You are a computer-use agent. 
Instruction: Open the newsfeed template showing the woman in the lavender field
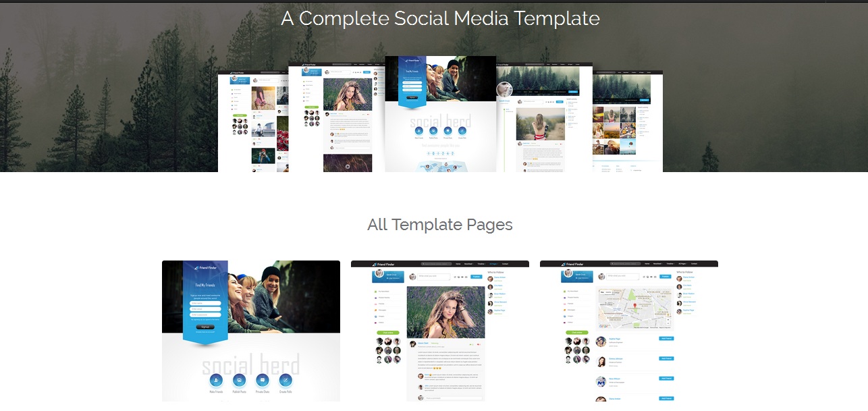pos(440,331)
